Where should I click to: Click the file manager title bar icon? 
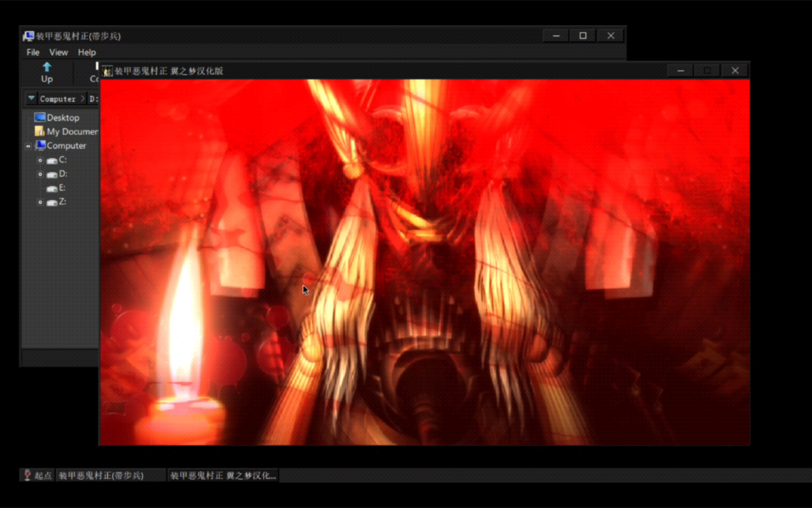click(29, 36)
